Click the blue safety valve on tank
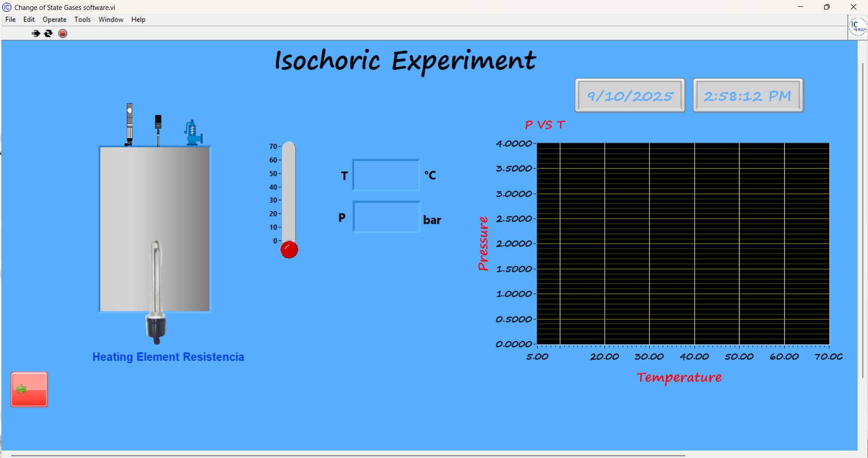 (193, 133)
